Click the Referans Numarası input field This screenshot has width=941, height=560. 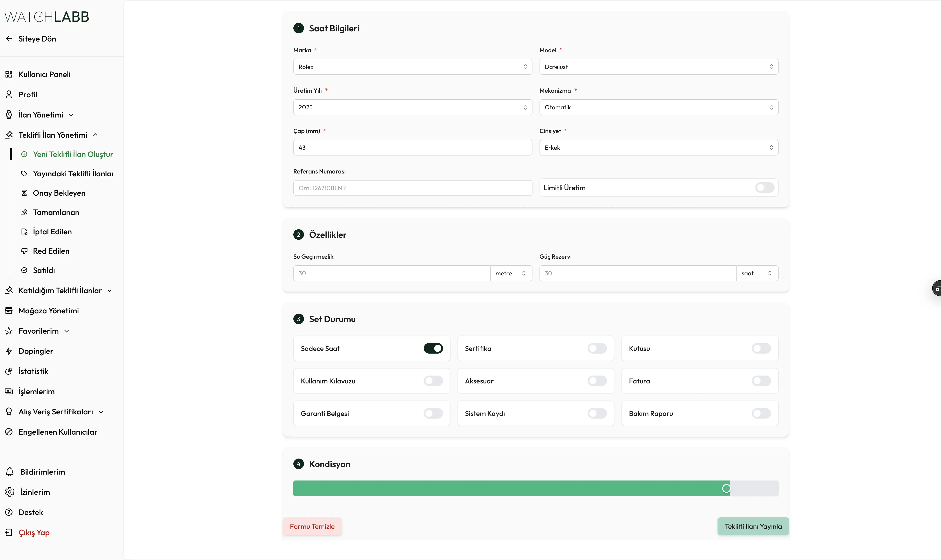pos(412,188)
